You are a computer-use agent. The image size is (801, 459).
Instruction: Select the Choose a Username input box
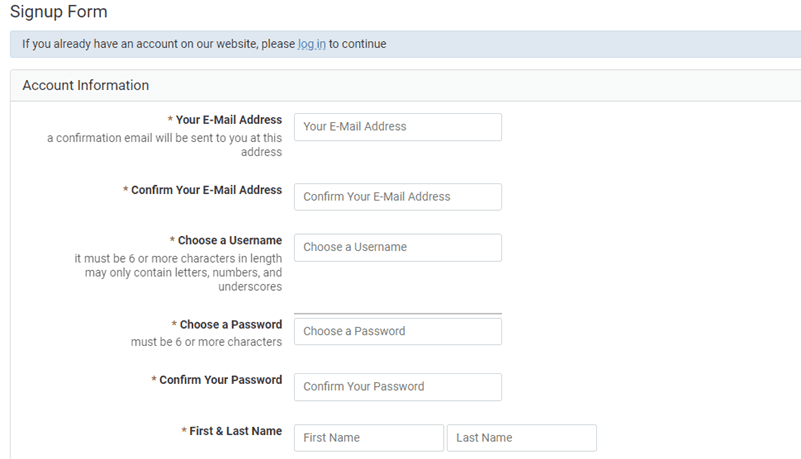(397, 247)
